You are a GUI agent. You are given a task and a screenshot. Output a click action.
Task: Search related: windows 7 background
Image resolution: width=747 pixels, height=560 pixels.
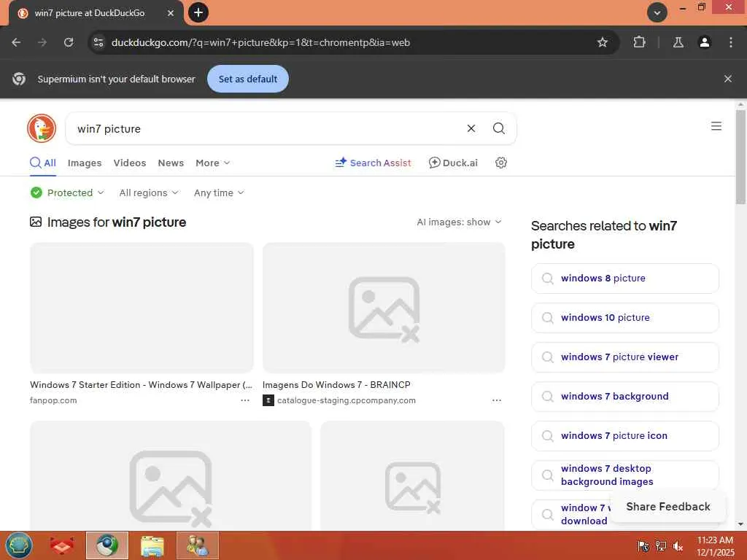(x=624, y=397)
